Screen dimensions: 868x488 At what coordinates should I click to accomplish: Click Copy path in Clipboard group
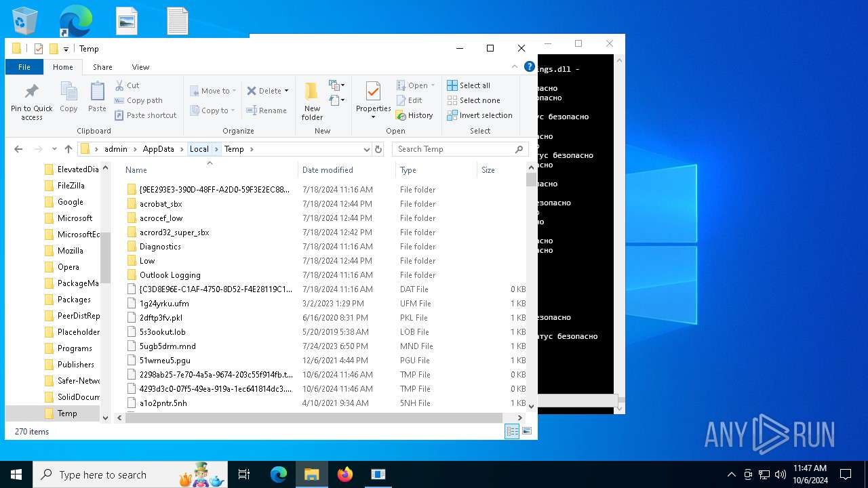point(138,100)
